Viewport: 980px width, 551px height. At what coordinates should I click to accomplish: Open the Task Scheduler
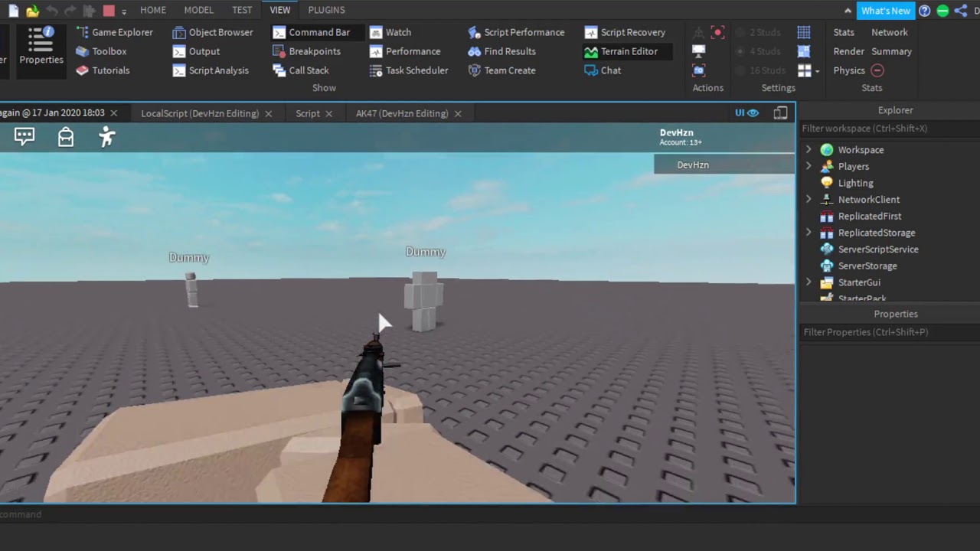[408, 70]
